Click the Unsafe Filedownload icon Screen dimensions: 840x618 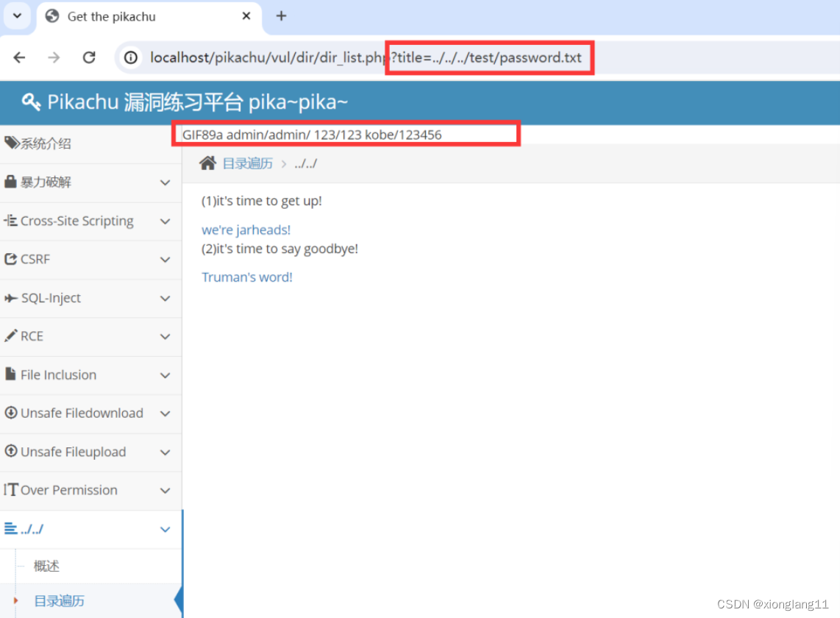[11, 412]
